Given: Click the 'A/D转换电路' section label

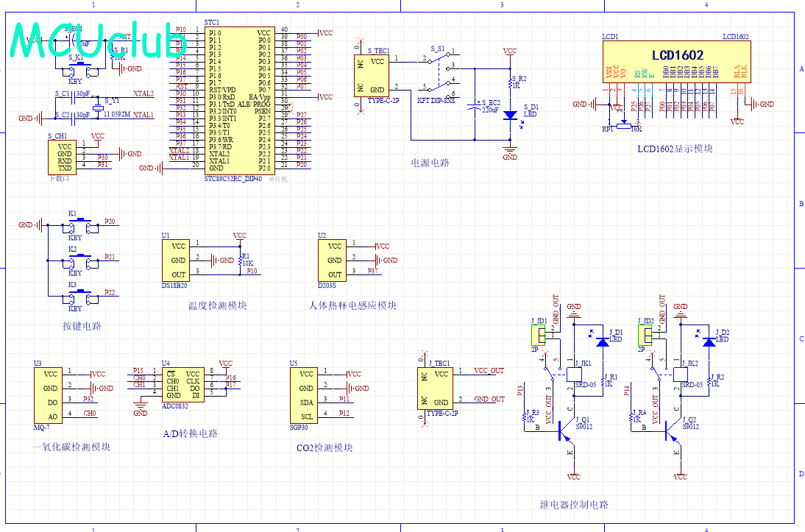Looking at the screenshot, I should click(x=191, y=434).
